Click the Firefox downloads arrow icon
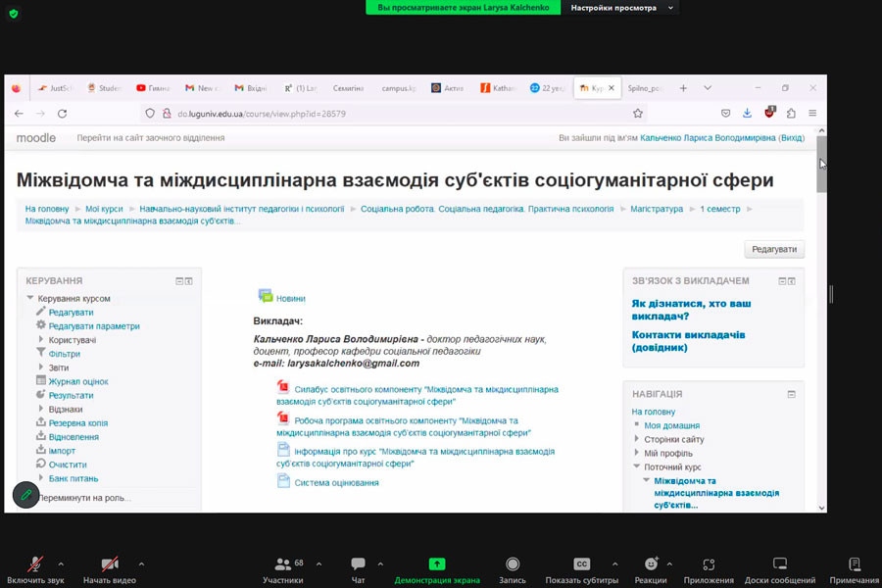Screen dimensions: 882x588 (747, 114)
